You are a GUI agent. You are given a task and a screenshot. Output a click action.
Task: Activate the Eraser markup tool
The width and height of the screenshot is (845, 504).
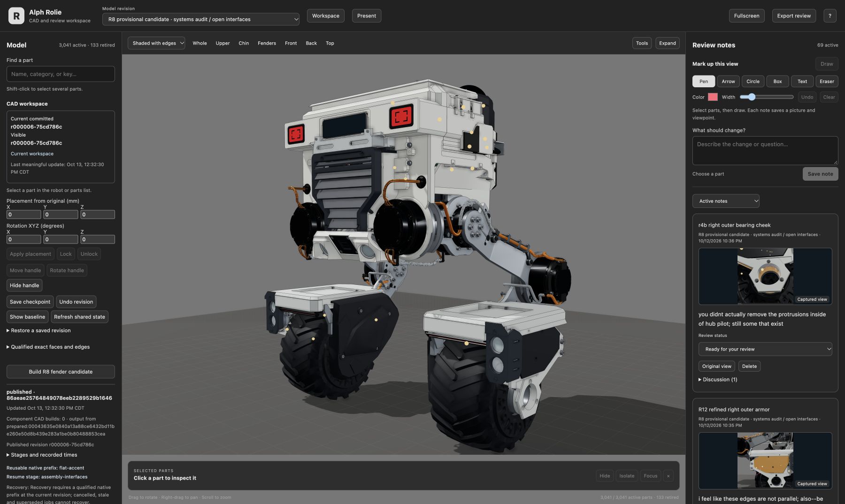827,81
